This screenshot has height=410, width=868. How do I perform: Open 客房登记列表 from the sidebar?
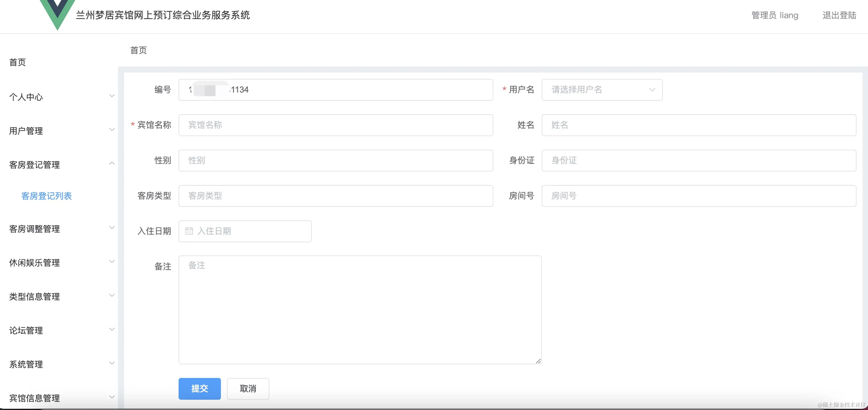[47, 196]
